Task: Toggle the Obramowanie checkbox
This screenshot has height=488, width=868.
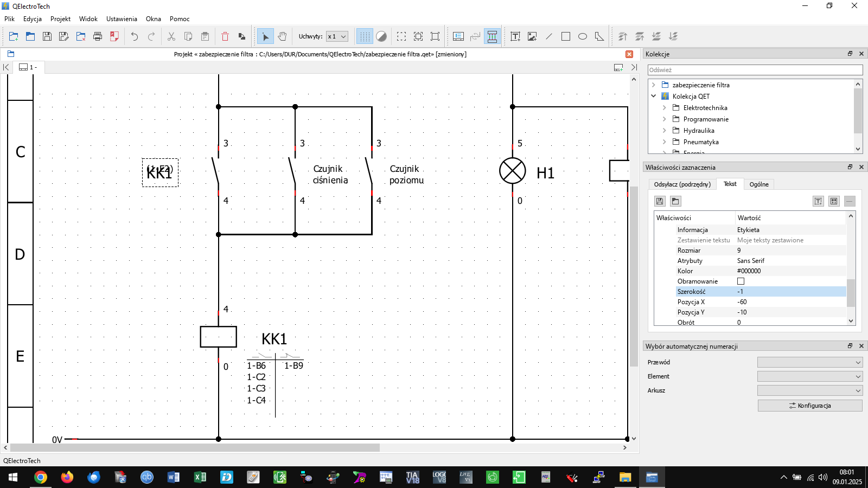Action: pyautogui.click(x=741, y=281)
